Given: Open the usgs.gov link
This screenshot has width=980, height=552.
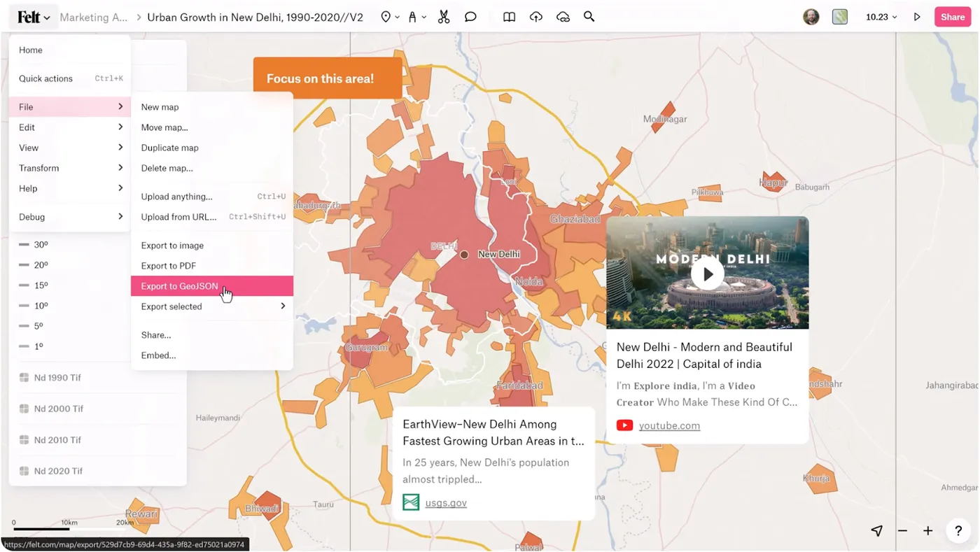Looking at the screenshot, I should tap(446, 502).
